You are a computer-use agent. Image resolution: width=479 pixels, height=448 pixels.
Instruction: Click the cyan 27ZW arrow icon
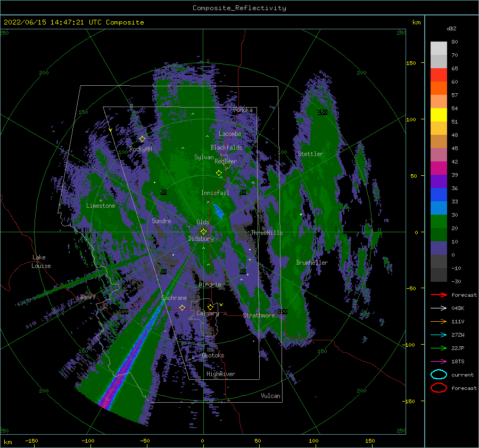[x=439, y=335]
